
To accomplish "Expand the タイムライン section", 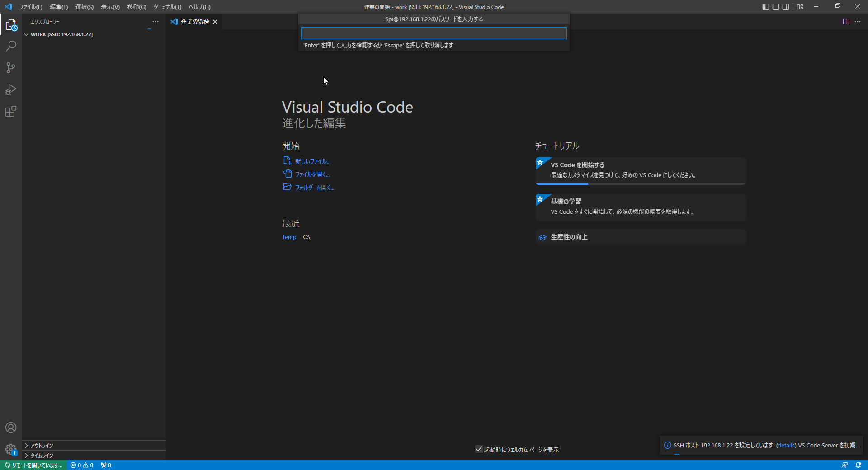I will tap(94, 456).
